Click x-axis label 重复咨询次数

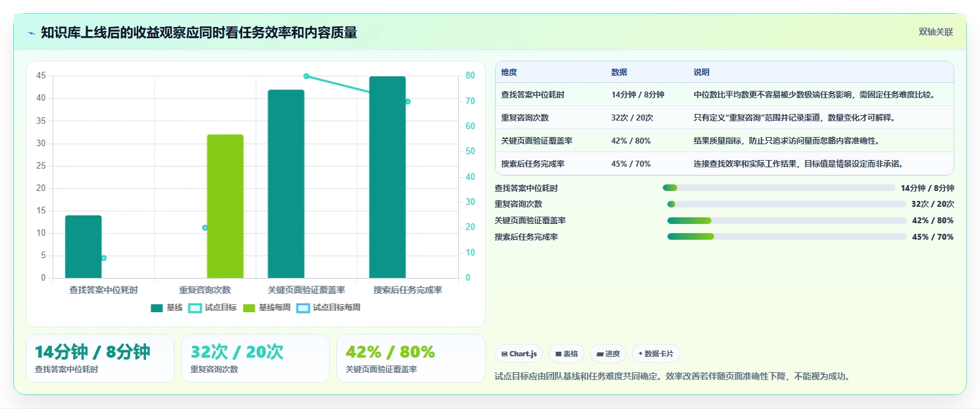point(205,290)
